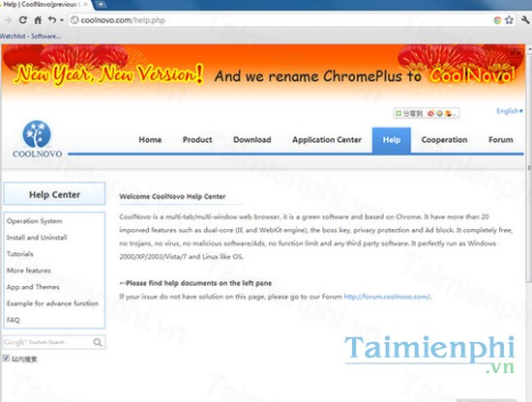Reload the page with the refresh icon
Viewport: 532px width, 402px height.
tap(23, 20)
